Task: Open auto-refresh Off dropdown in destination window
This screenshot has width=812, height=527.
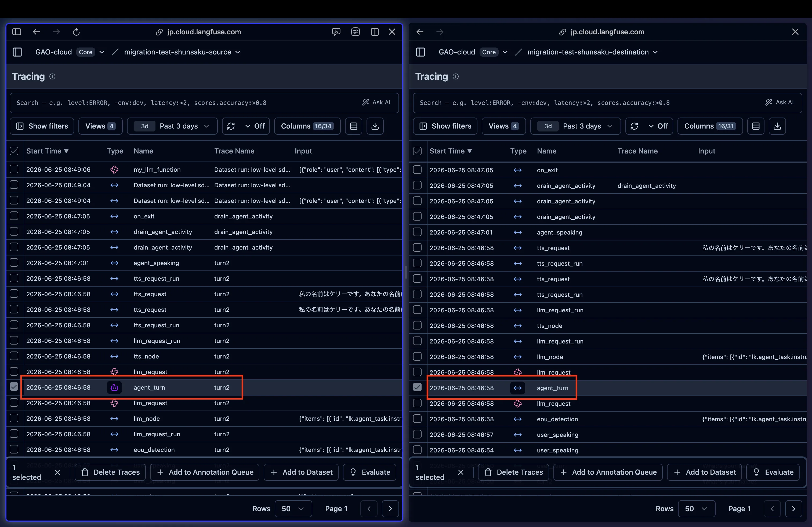Action: [658, 126]
